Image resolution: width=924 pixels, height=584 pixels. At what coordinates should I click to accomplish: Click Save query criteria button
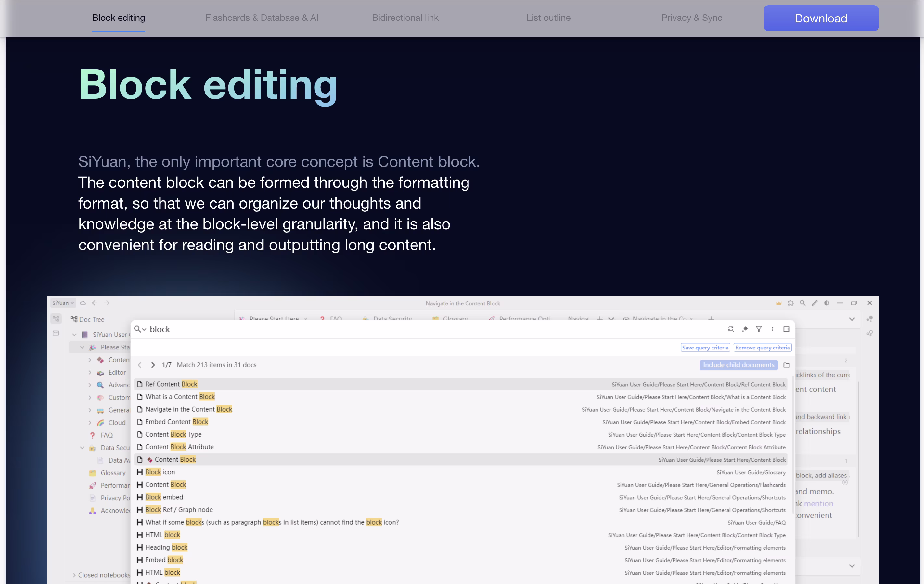pos(705,348)
